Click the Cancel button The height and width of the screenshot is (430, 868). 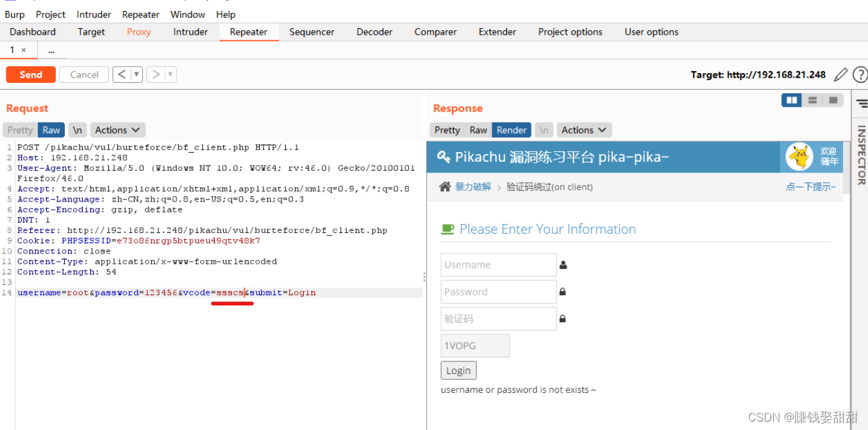(84, 74)
